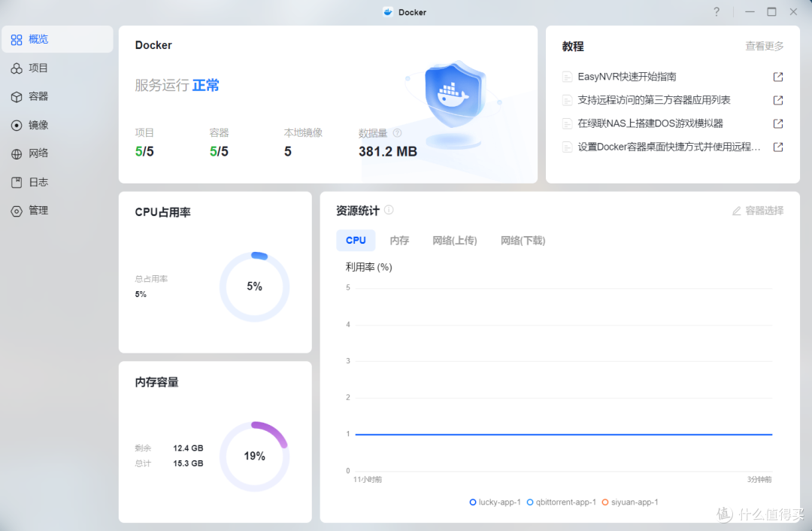Switch to the 网络(上传) tab
This screenshot has width=812, height=531.
455,241
